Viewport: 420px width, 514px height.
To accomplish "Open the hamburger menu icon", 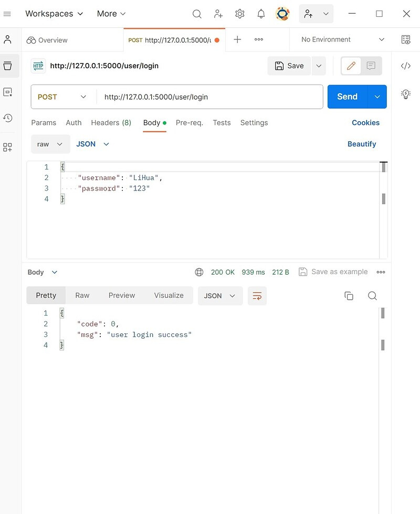I will tap(7, 14).
